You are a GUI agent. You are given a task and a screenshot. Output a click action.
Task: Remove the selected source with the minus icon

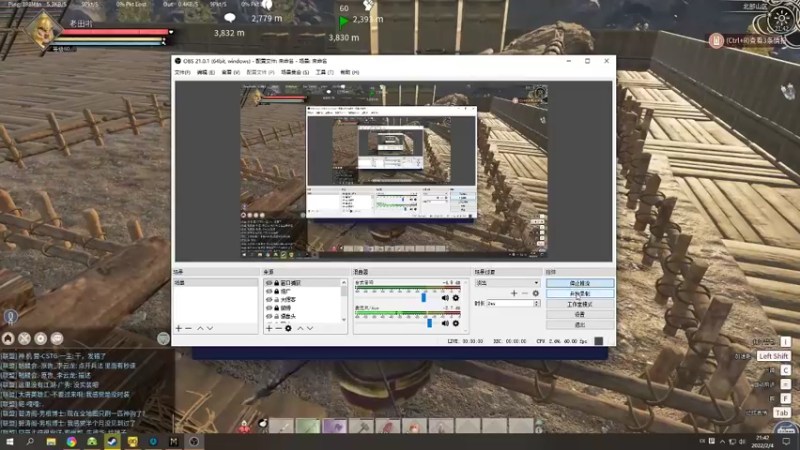[x=279, y=328]
